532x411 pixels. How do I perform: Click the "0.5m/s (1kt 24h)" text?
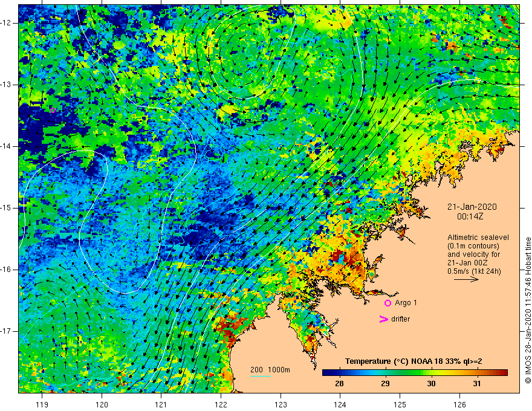(x=474, y=271)
